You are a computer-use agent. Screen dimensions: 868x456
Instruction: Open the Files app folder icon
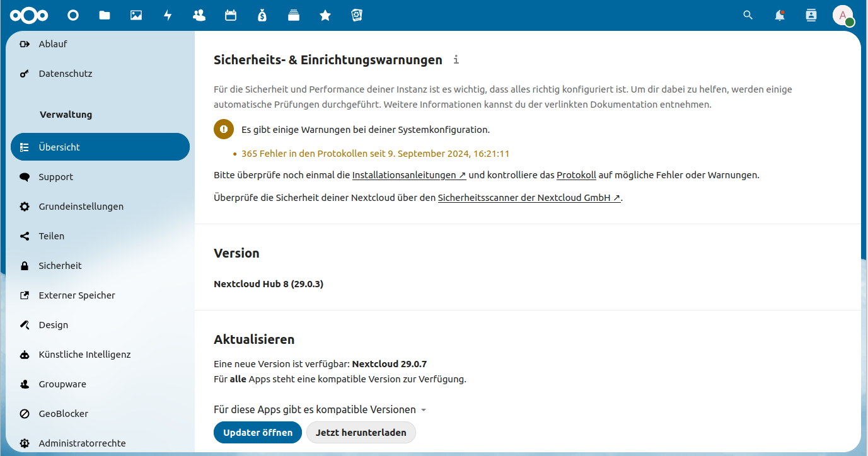pyautogui.click(x=105, y=15)
